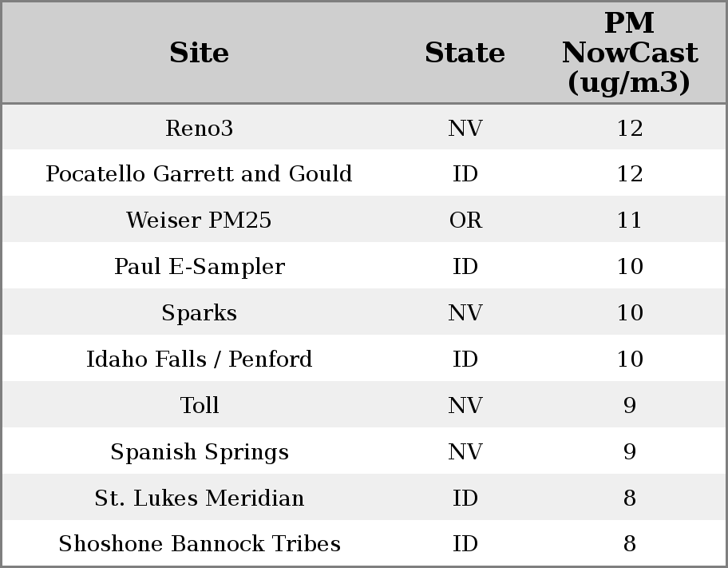The width and height of the screenshot is (728, 568).
Task: Click Reno3's PM NowCast value
Action: pyautogui.click(x=629, y=128)
